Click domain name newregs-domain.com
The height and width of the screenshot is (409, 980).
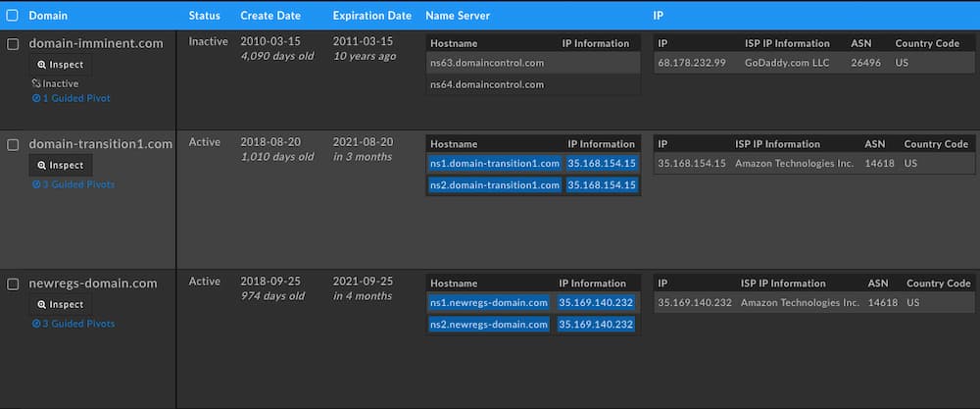coord(93,283)
